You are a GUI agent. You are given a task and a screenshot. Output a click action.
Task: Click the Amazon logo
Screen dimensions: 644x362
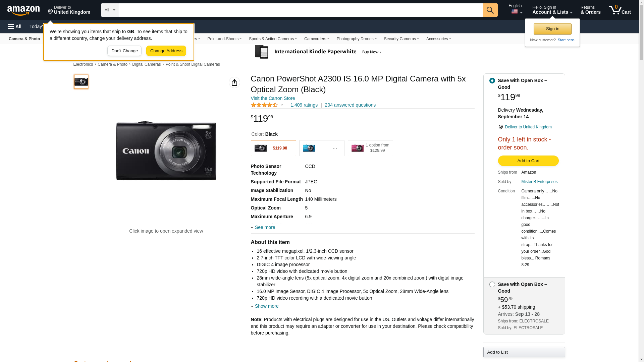tap(23, 10)
